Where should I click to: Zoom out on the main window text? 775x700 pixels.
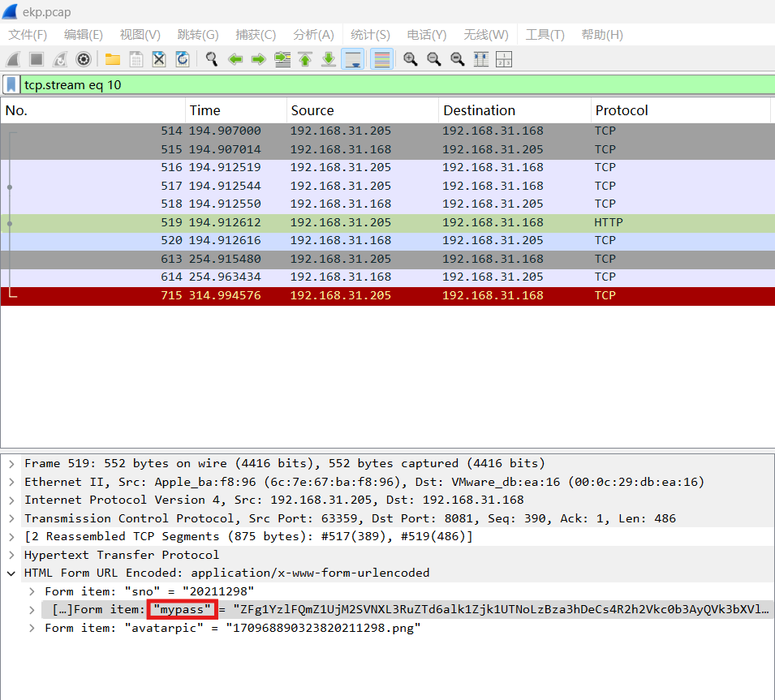434,59
